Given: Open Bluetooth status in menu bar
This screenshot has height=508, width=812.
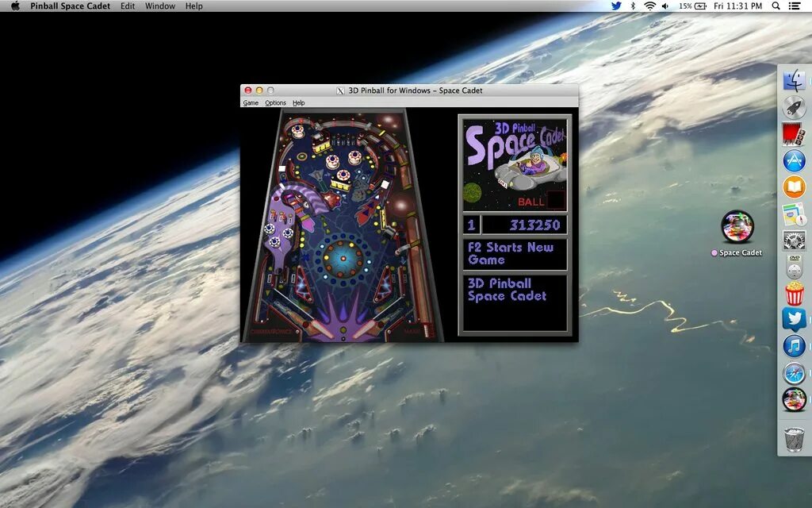Looking at the screenshot, I should click(x=633, y=6).
